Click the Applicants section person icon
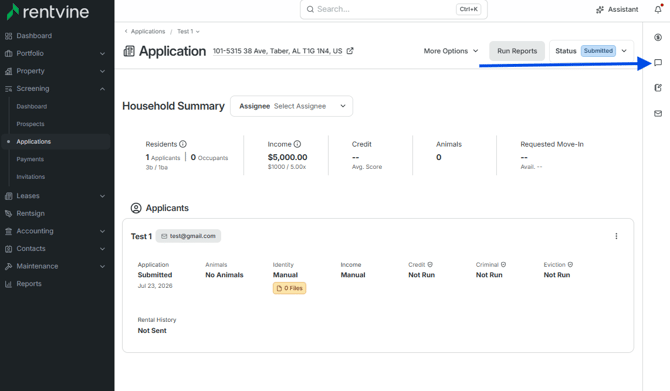The image size is (670, 391). tap(136, 208)
